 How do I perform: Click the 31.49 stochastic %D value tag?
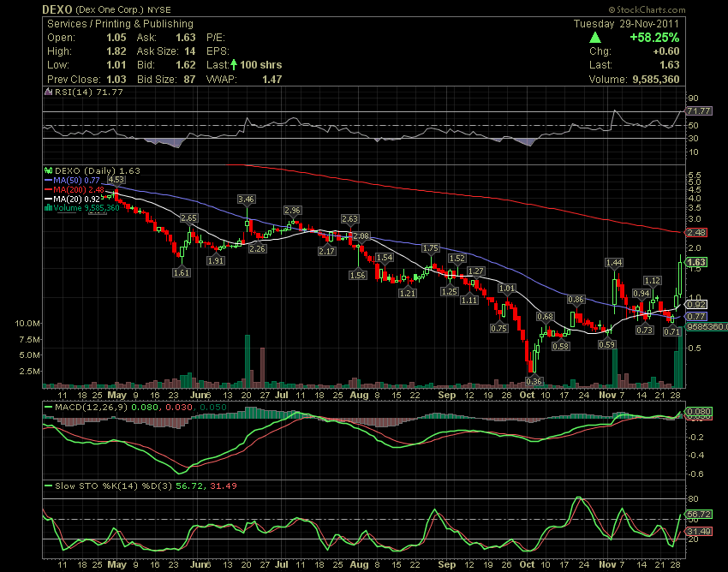tap(699, 531)
